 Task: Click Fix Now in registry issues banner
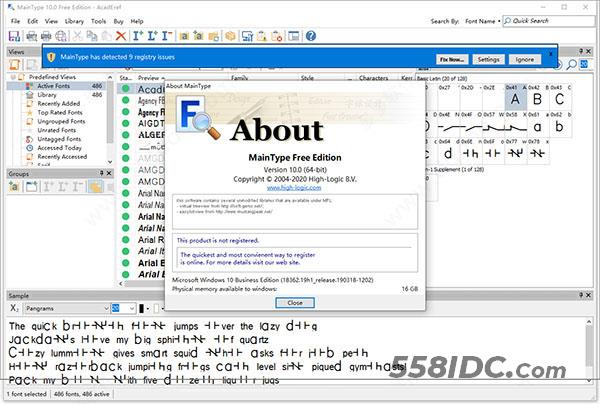point(452,59)
